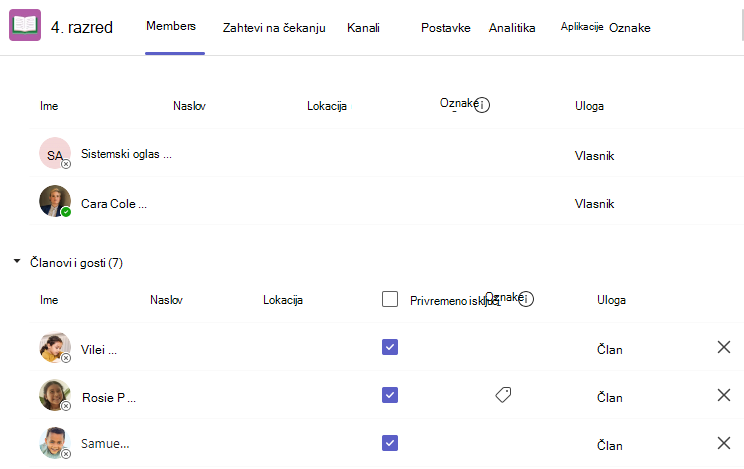Click the Oznake info icon in members header

tap(526, 299)
